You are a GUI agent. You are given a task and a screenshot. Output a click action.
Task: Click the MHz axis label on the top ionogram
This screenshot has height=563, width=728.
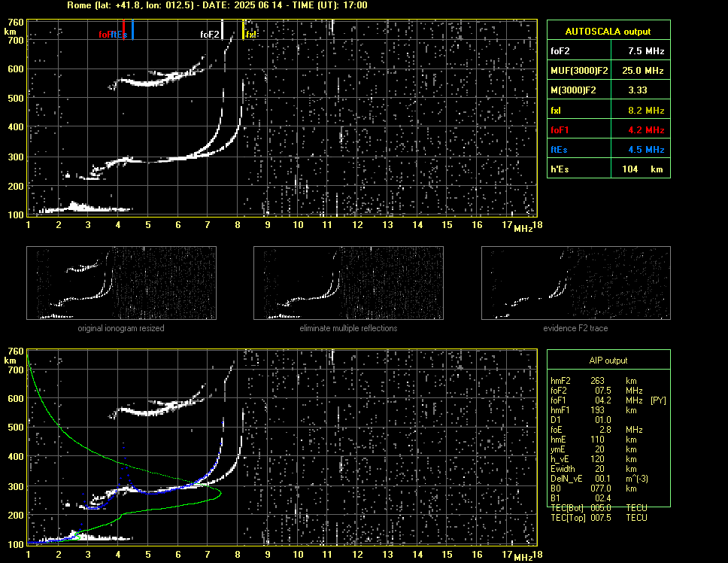click(523, 228)
